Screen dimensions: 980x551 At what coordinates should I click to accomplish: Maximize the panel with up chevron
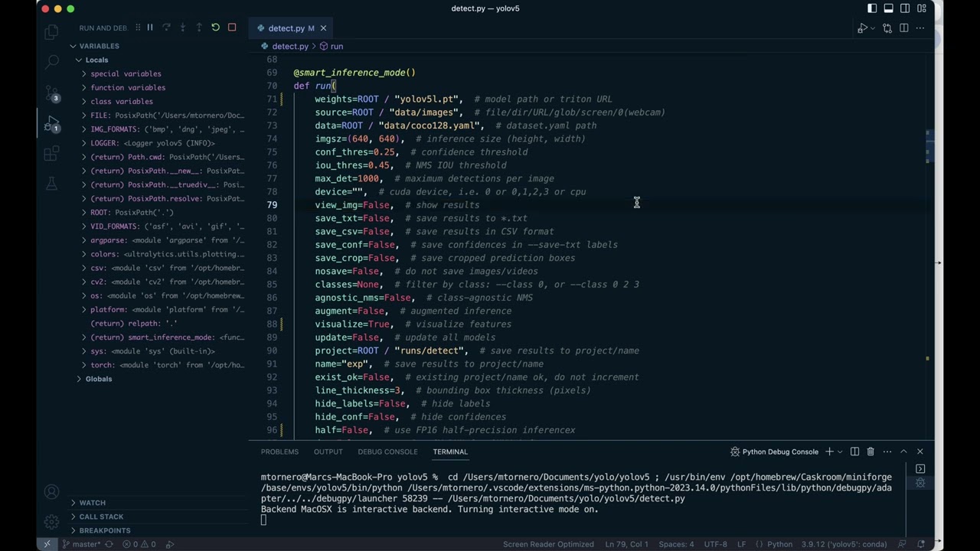(x=903, y=452)
